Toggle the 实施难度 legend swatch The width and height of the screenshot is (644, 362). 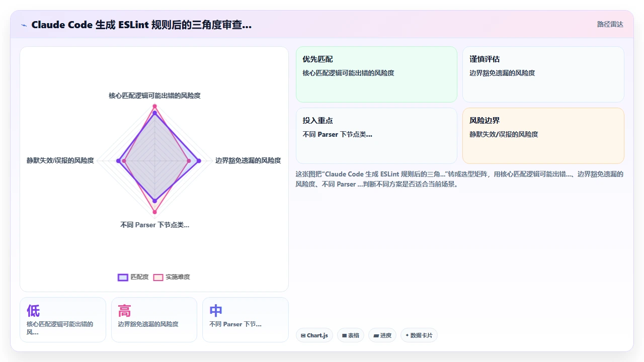158,277
